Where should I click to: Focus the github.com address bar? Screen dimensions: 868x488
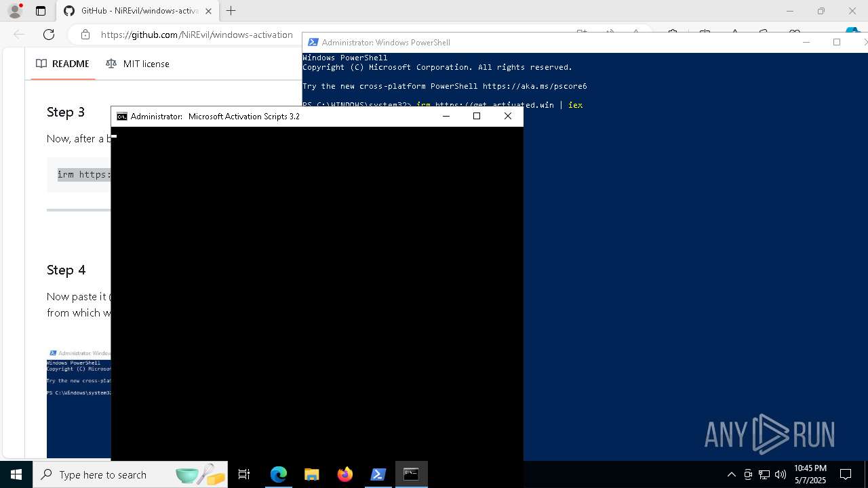coord(197,35)
